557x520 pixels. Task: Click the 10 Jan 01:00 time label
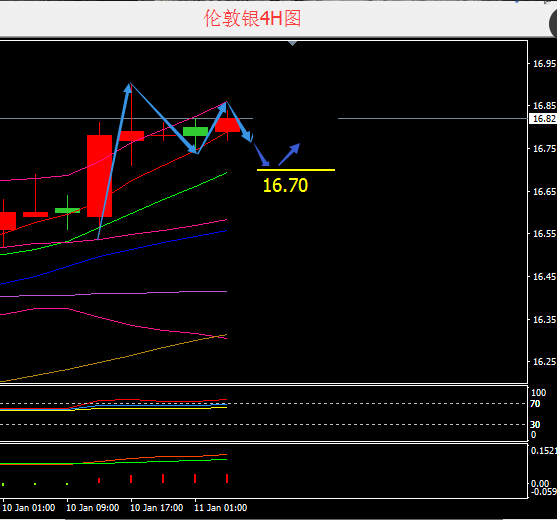(29, 508)
